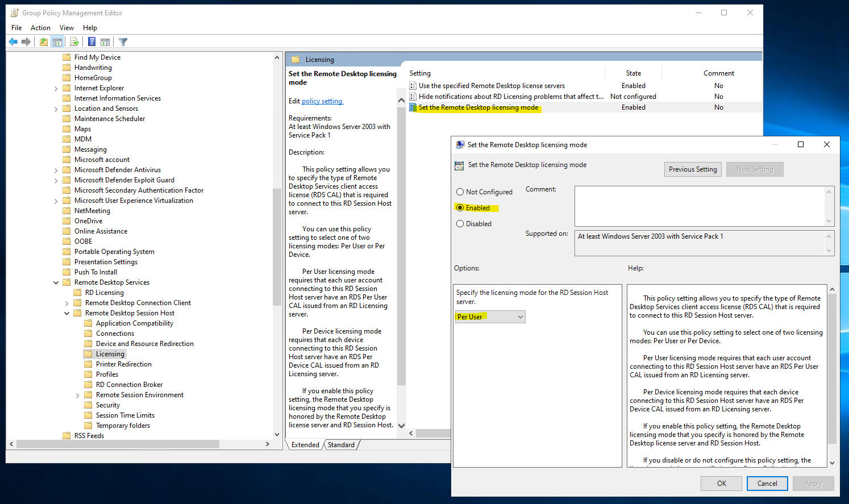Image resolution: width=849 pixels, height=504 pixels.
Task: Open the File menu
Action: [x=16, y=27]
